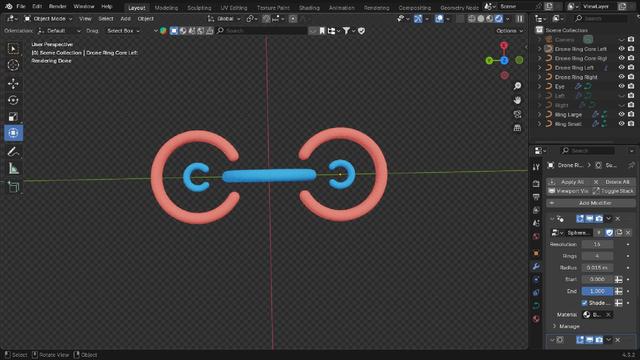Toggle first modifier show in viewport

589,219
